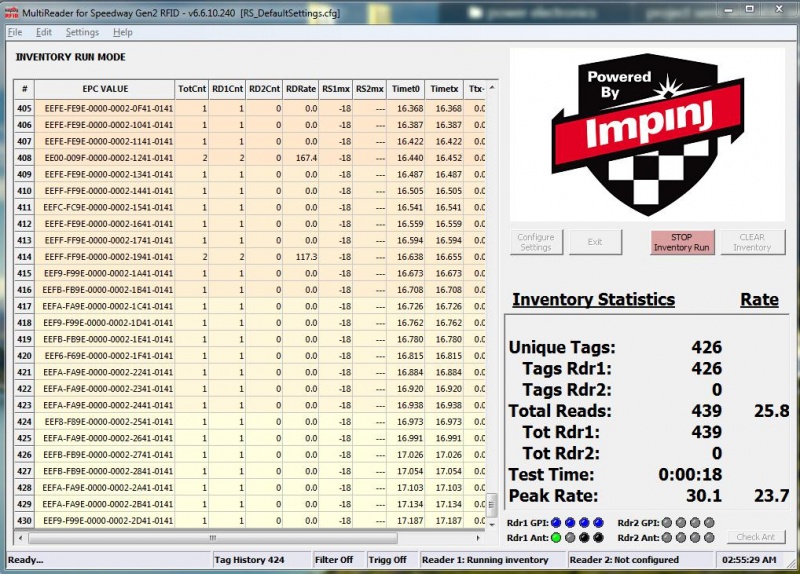
Task: Click the fourth Rdr1 Ant indicator
Action: 598,537
